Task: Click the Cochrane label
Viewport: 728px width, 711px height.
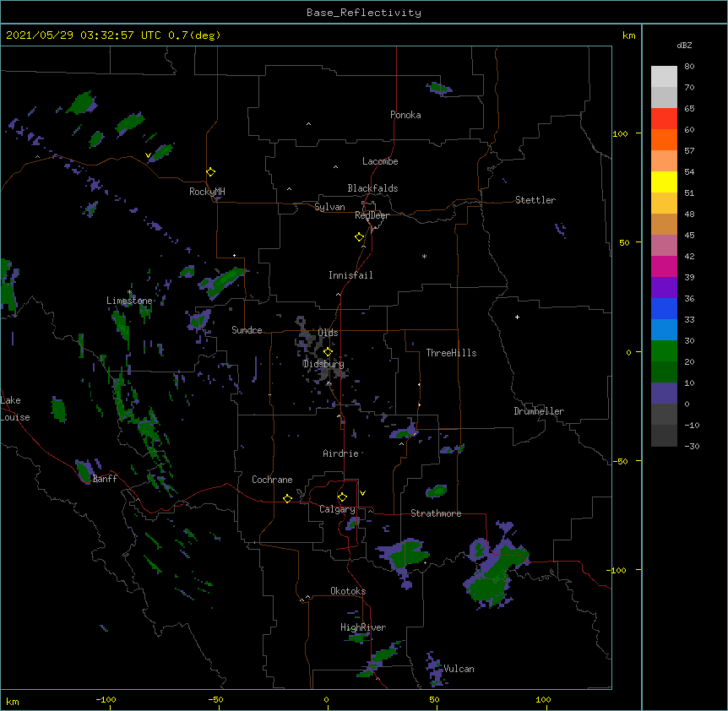Action: click(x=272, y=480)
